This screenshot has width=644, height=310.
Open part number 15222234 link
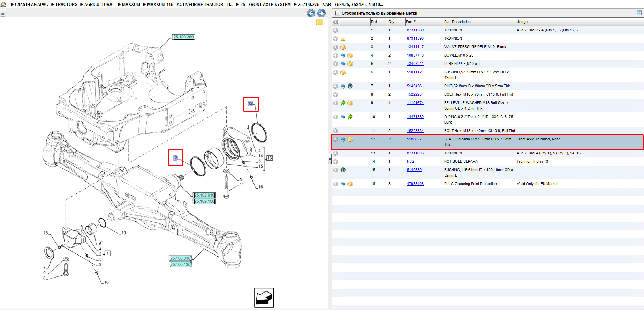click(415, 95)
